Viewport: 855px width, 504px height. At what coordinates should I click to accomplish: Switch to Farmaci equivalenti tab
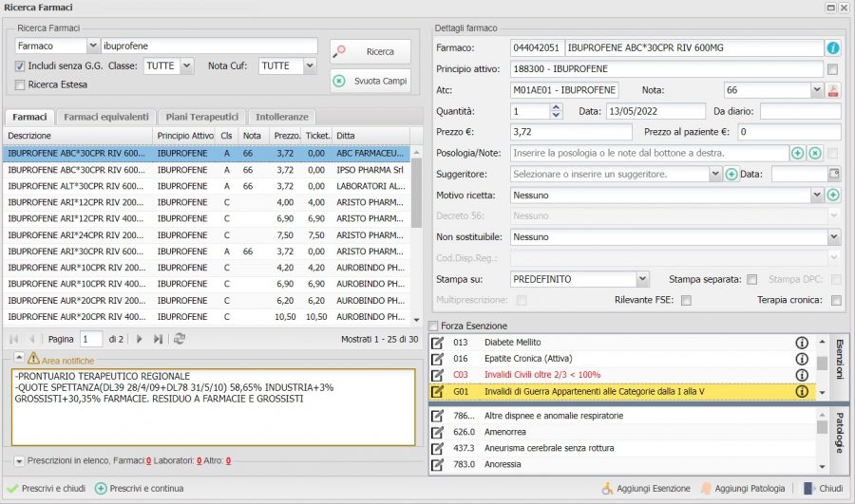(x=105, y=117)
